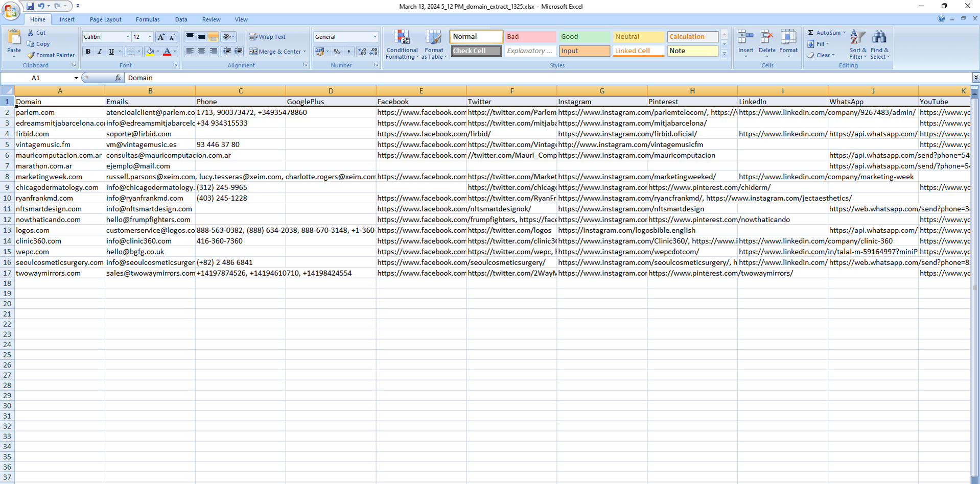Save the workbook from quick access toolbar
The width and height of the screenshot is (980, 484).
coord(30,6)
